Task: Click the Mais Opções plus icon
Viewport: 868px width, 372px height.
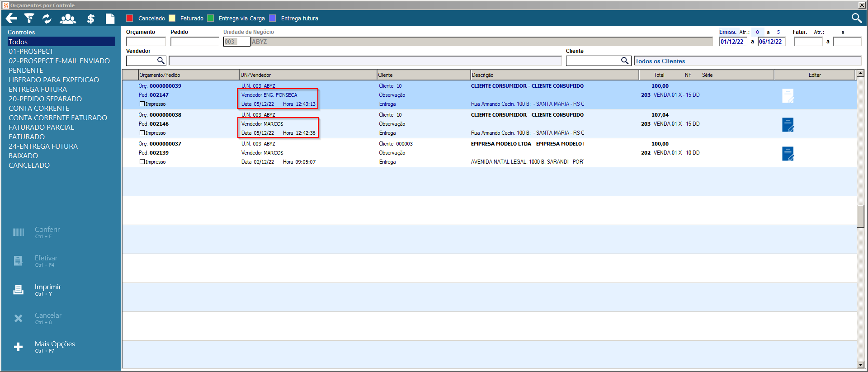Action: point(18,347)
